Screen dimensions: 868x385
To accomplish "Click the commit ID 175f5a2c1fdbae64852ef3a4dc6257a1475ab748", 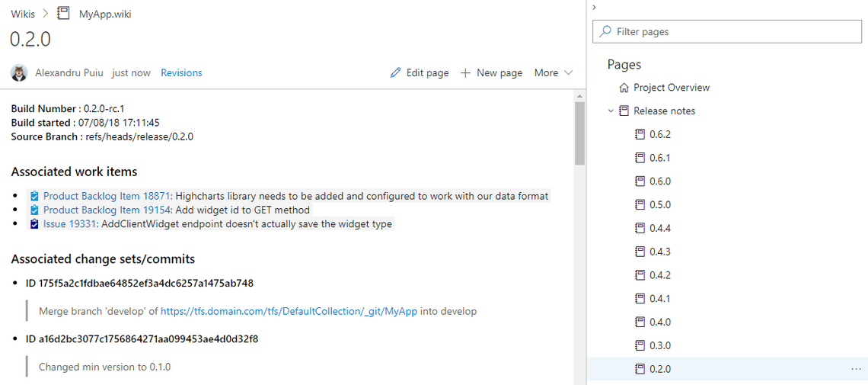I will coord(139,284).
